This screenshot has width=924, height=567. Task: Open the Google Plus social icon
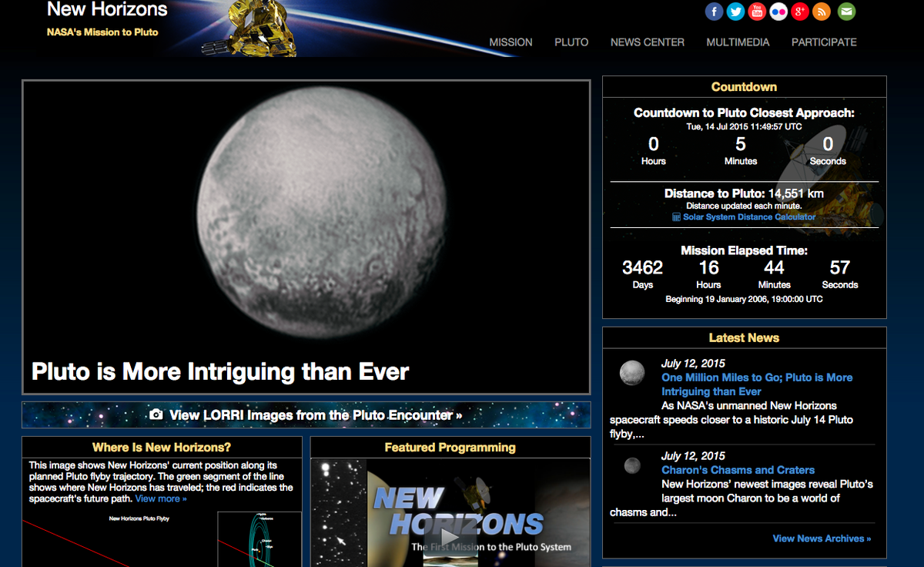[x=800, y=12]
